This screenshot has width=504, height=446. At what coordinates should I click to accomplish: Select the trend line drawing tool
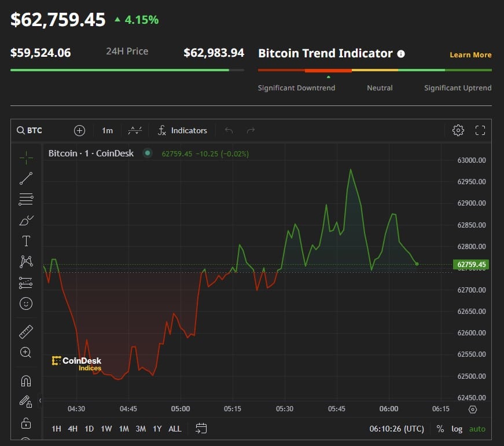[26, 178]
